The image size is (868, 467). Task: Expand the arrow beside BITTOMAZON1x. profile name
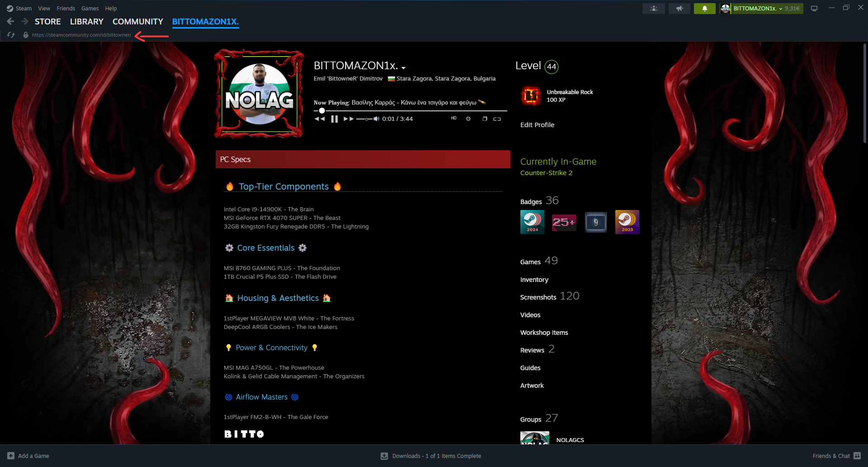point(403,67)
